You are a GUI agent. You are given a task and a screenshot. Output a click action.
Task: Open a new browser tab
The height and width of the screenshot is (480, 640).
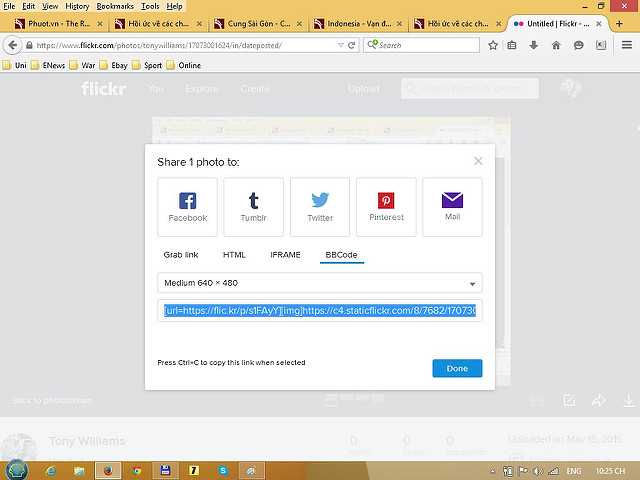619,24
